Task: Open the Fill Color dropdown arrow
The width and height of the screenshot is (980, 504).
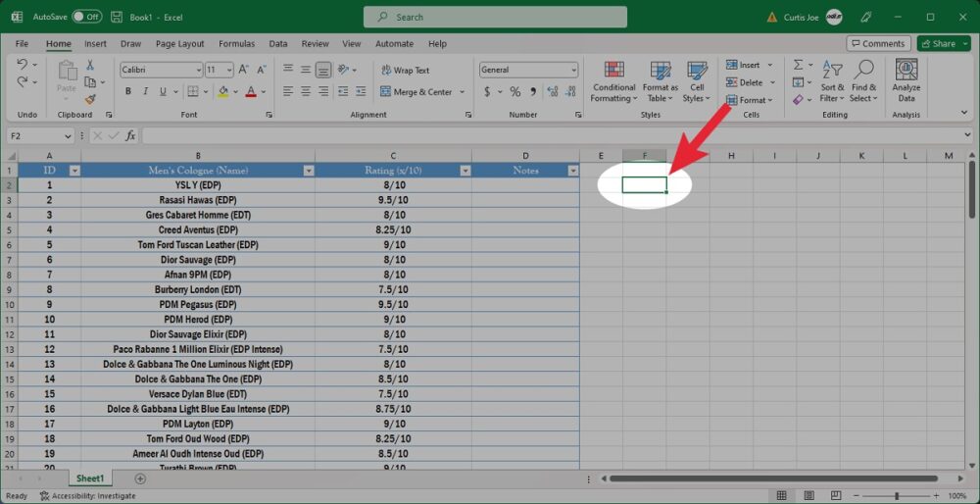Action: pyautogui.click(x=235, y=92)
